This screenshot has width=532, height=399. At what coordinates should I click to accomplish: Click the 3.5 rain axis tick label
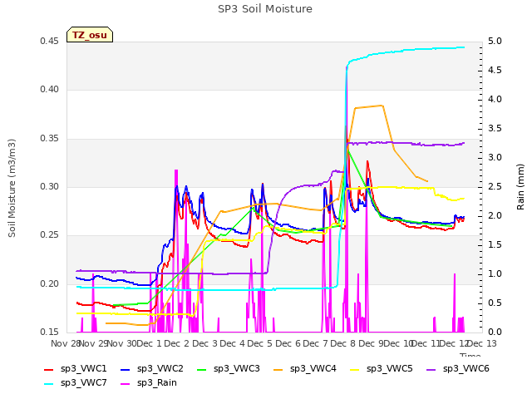pos(495,129)
